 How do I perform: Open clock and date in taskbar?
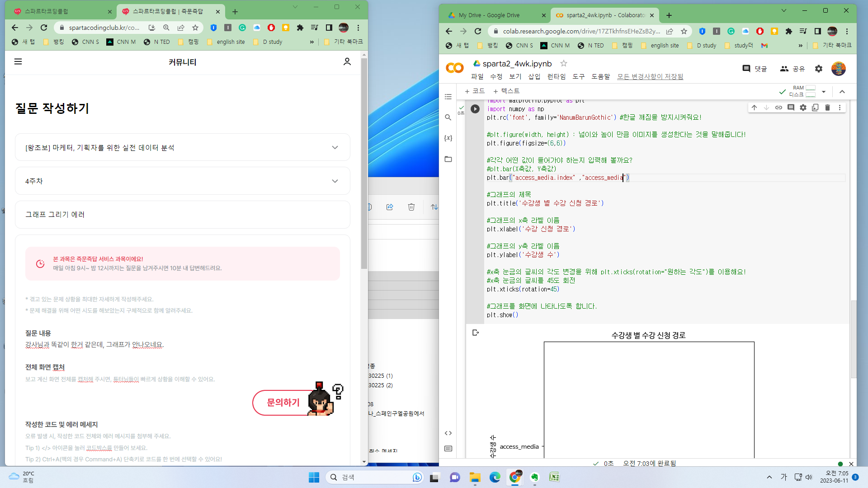(835, 477)
